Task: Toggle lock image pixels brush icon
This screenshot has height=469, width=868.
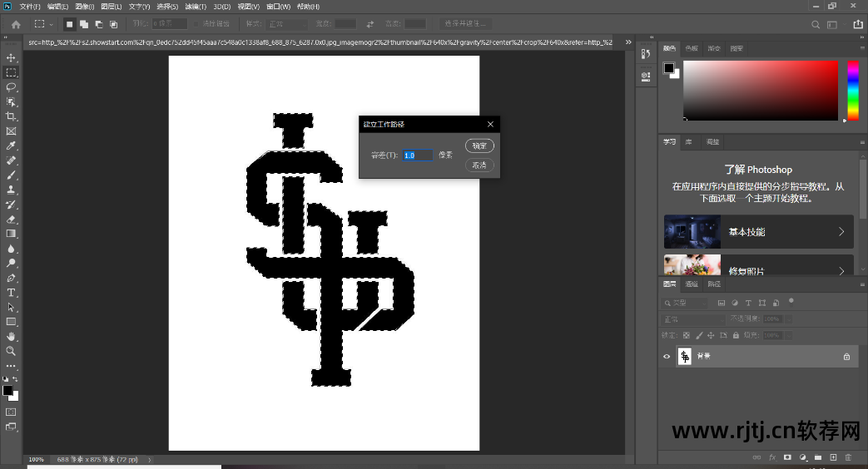Action: 699,335
